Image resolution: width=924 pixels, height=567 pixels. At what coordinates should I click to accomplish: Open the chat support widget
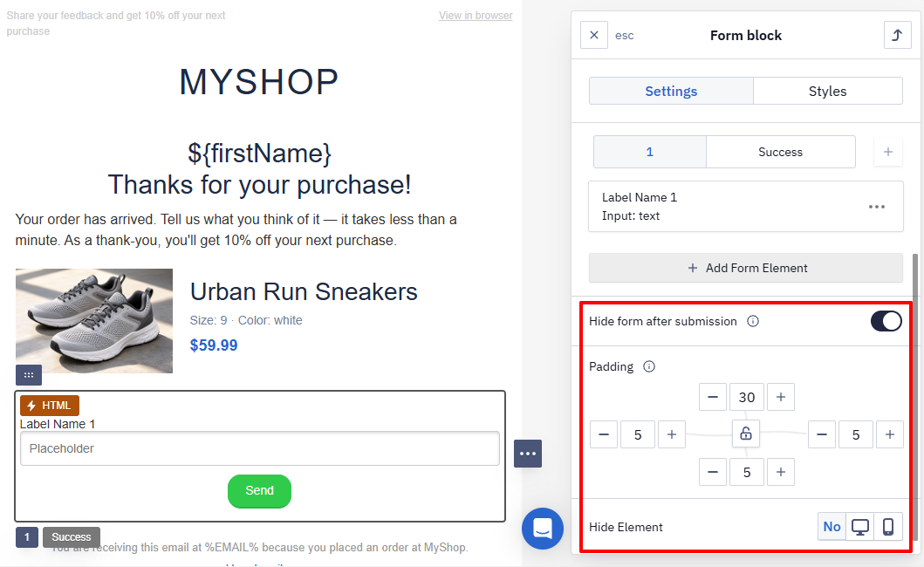pos(543,528)
